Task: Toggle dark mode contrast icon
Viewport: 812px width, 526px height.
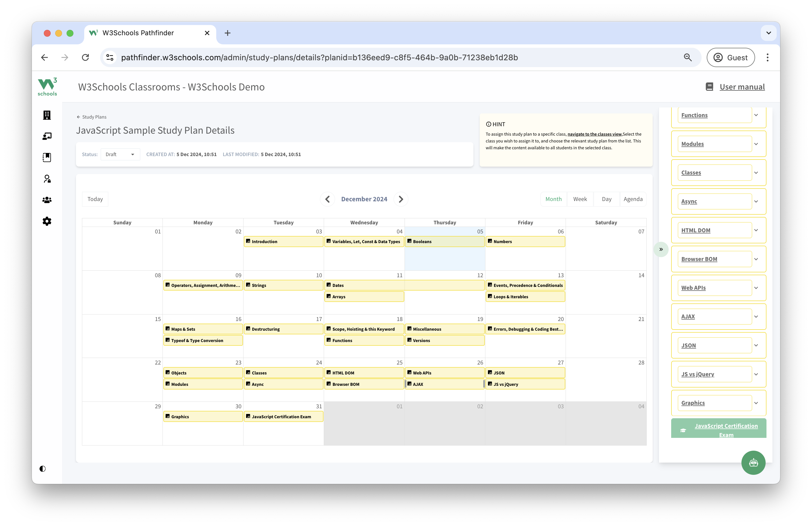Action: (x=42, y=469)
